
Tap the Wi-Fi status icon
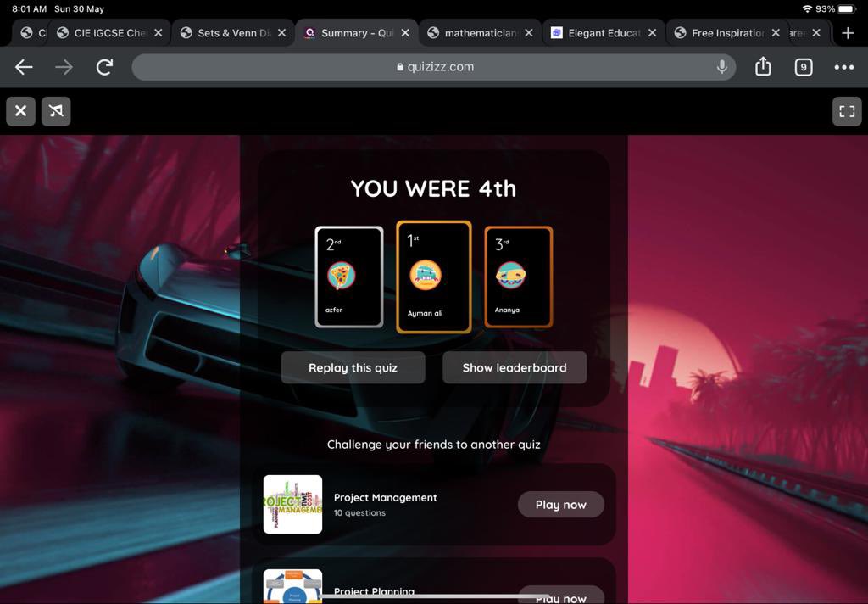(807, 8)
